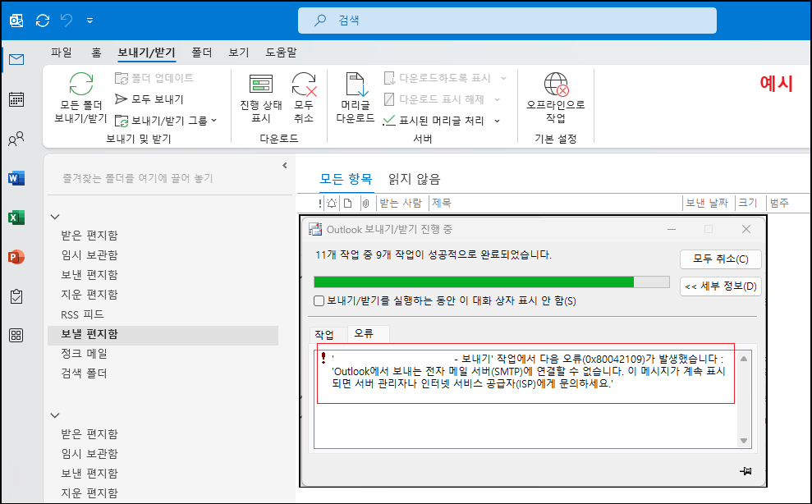Open the 검색 폴더 item
The width and height of the screenshot is (812, 504).
pos(84,373)
